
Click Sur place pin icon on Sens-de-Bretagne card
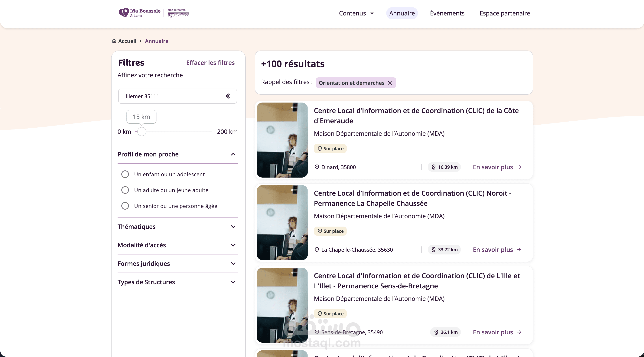click(x=320, y=313)
